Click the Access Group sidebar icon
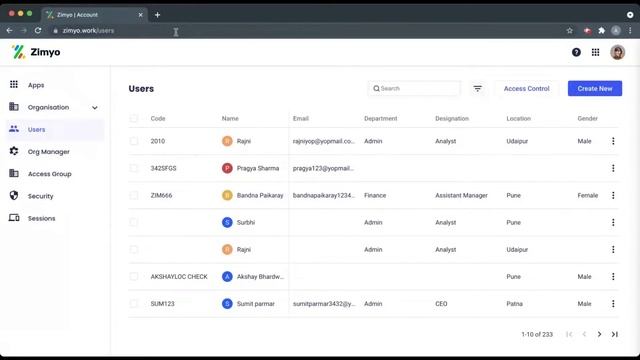This screenshot has height=360, width=640. [x=14, y=173]
